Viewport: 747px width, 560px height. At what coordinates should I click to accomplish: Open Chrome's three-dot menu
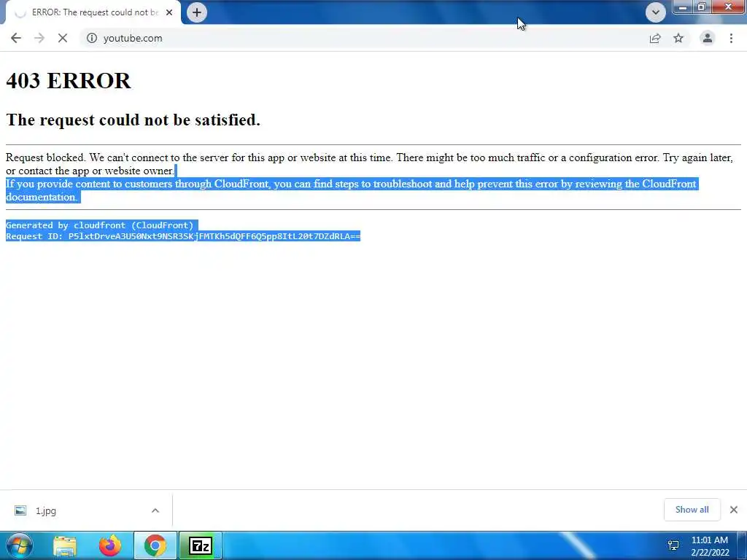[x=731, y=38]
